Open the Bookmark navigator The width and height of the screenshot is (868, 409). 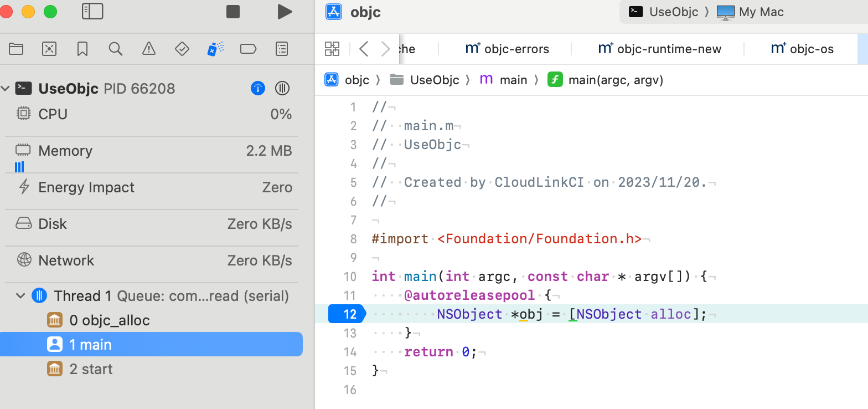click(82, 49)
